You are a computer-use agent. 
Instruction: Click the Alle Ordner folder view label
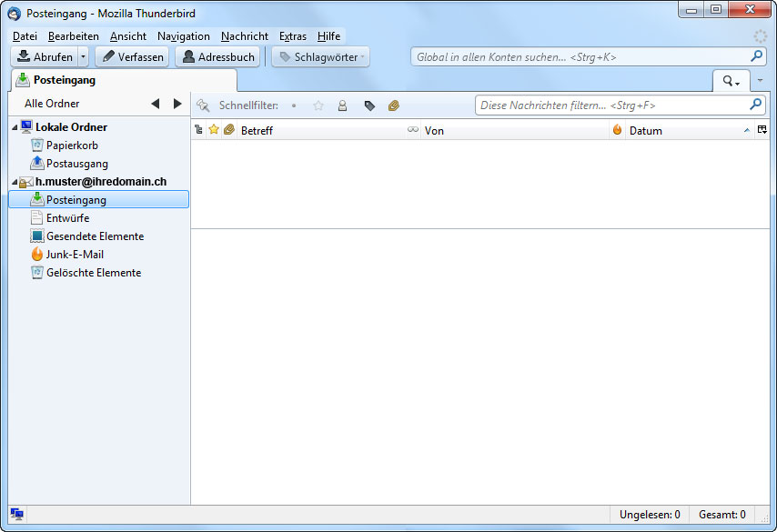(52, 104)
